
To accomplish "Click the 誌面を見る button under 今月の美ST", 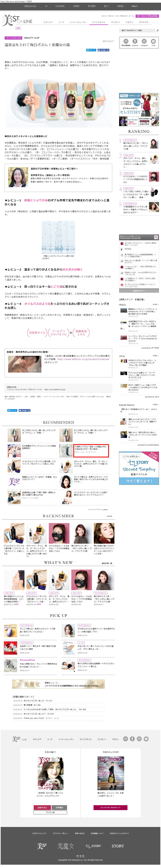I will [42, 808].
